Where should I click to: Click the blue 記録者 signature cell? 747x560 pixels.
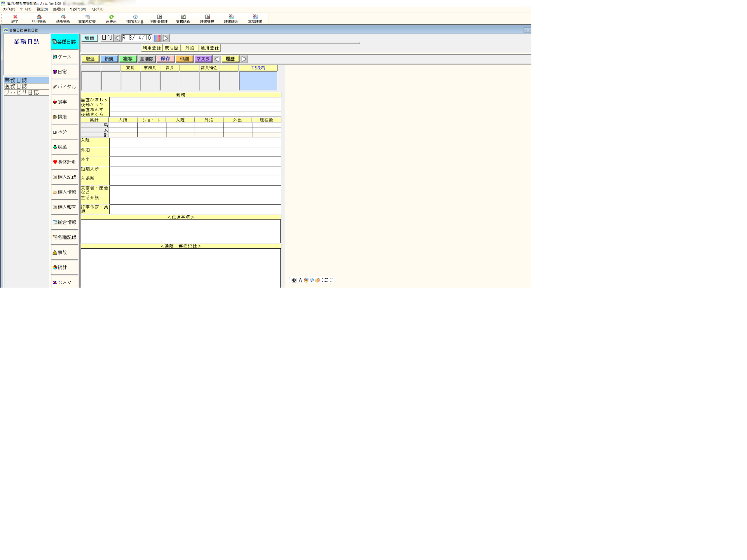tap(258, 81)
